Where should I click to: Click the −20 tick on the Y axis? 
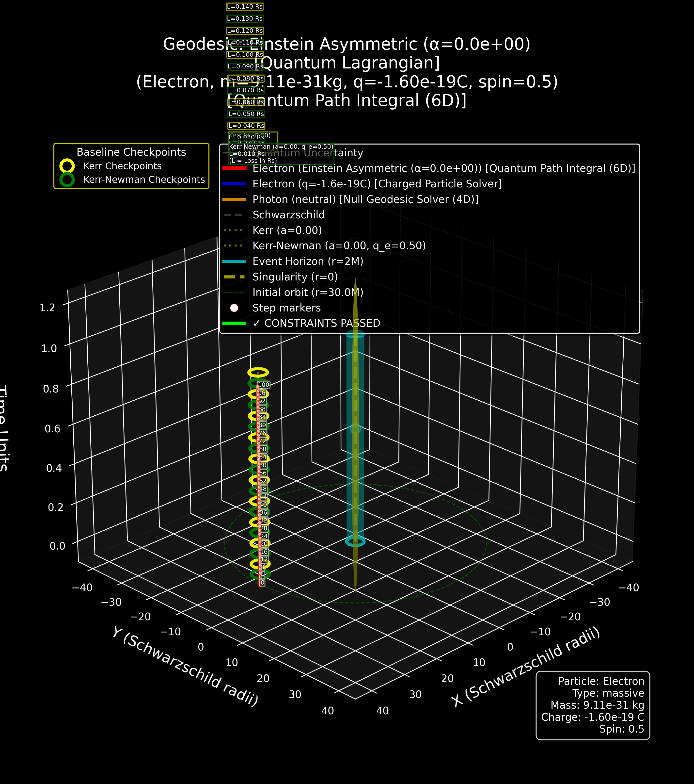click(141, 617)
